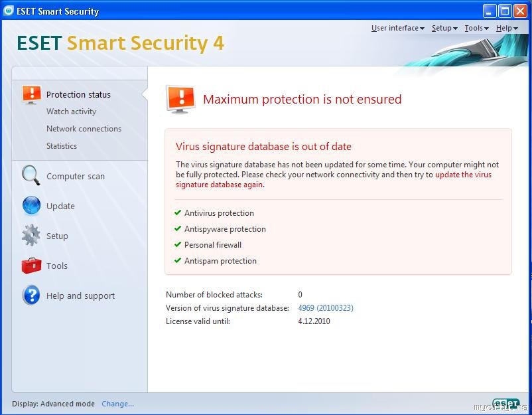The image size is (532, 415).
Task: Go to Computer scan section
Action: [76, 176]
